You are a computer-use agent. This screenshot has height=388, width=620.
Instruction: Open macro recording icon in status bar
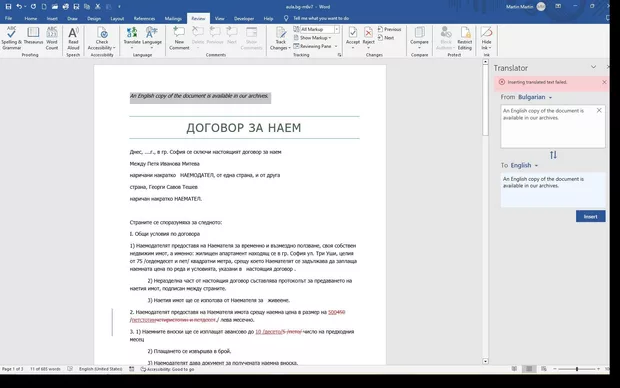point(132,369)
